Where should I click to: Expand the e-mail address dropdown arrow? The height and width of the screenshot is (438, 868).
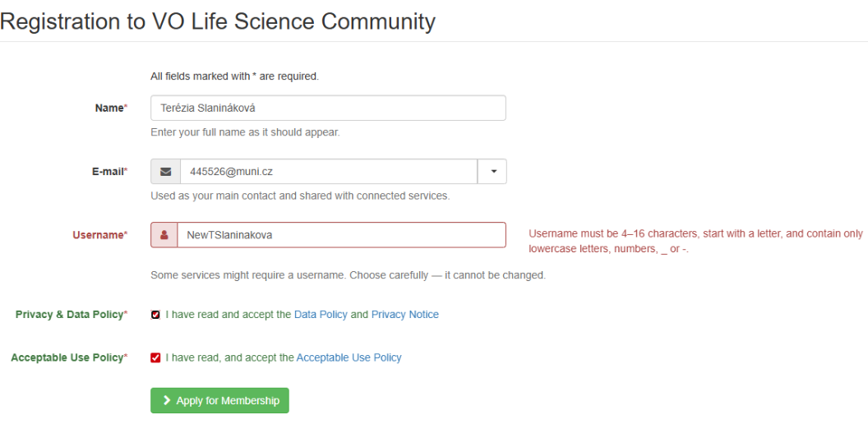493,172
